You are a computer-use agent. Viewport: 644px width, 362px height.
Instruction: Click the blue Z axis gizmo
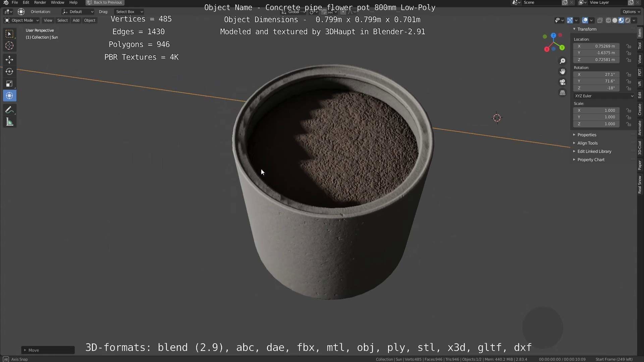click(x=553, y=36)
